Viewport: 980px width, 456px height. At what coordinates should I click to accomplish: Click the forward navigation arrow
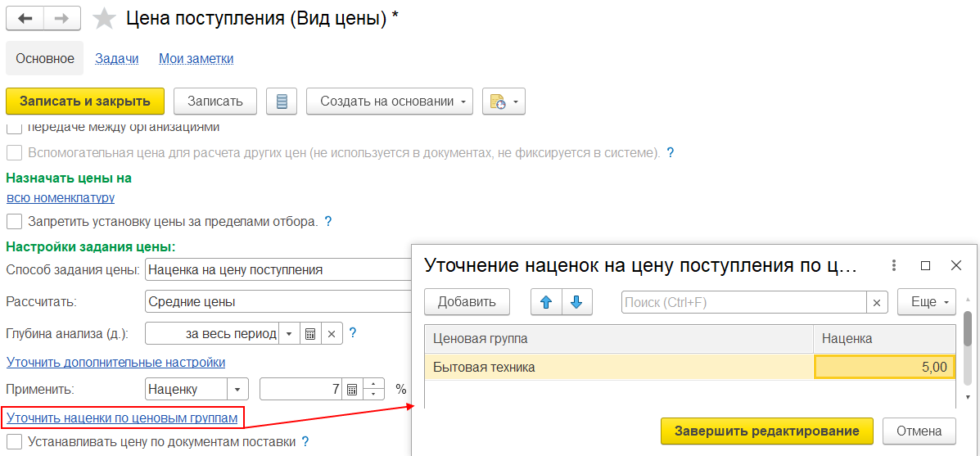[62, 18]
